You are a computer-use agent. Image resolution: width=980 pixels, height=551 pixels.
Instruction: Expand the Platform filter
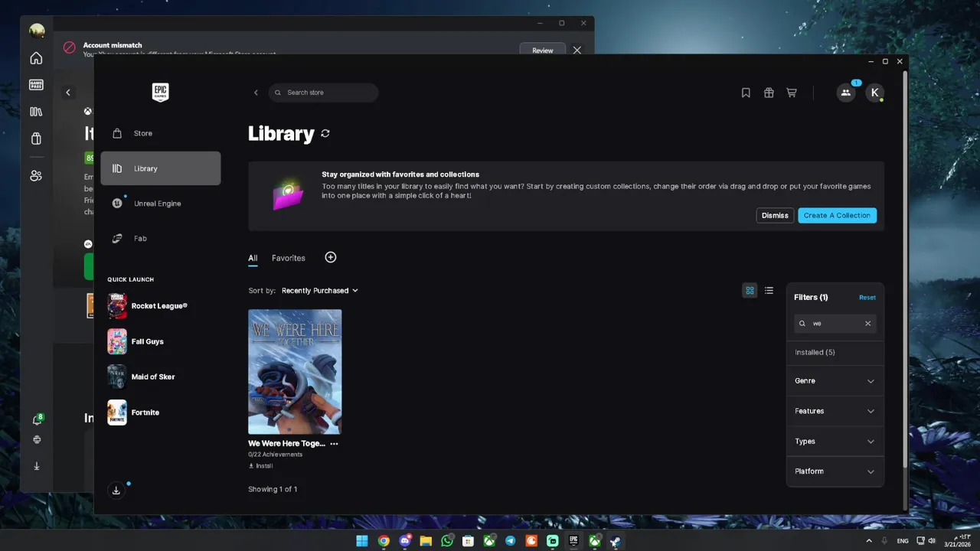pos(835,471)
